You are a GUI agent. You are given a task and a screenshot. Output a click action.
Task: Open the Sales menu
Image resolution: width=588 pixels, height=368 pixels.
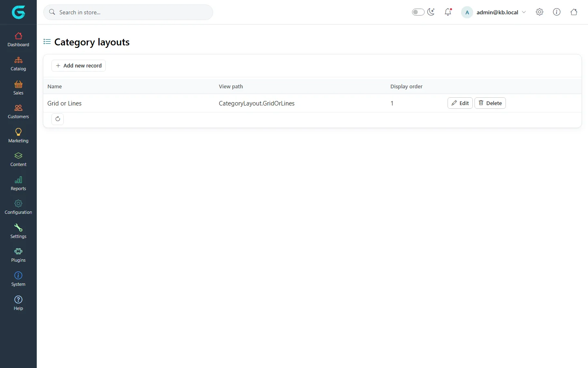[x=18, y=88]
